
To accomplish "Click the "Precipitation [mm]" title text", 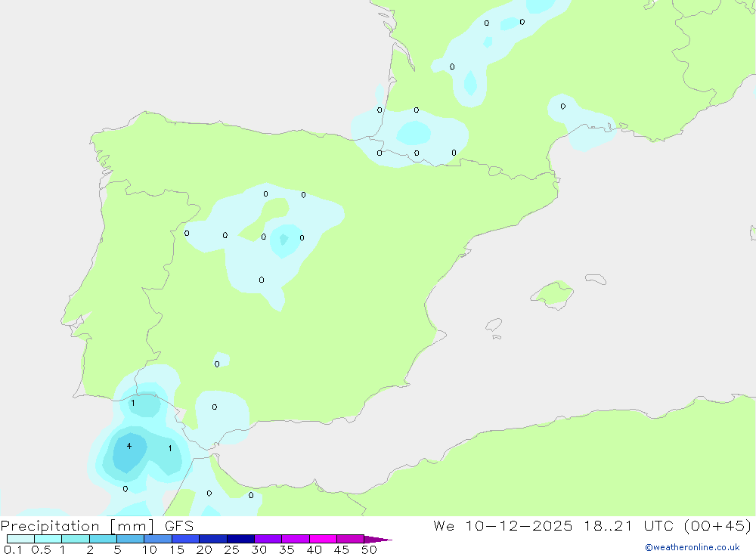I will 77,526.
